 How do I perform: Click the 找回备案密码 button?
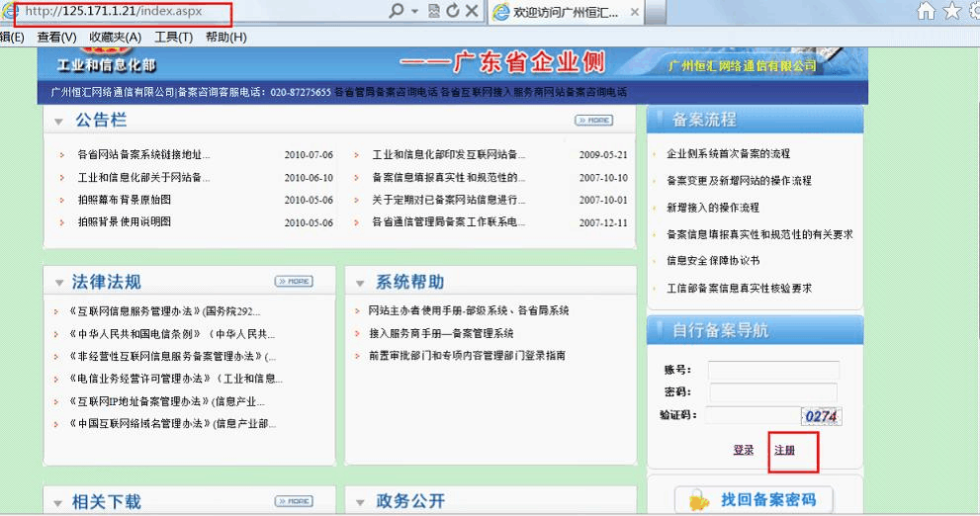(x=754, y=500)
